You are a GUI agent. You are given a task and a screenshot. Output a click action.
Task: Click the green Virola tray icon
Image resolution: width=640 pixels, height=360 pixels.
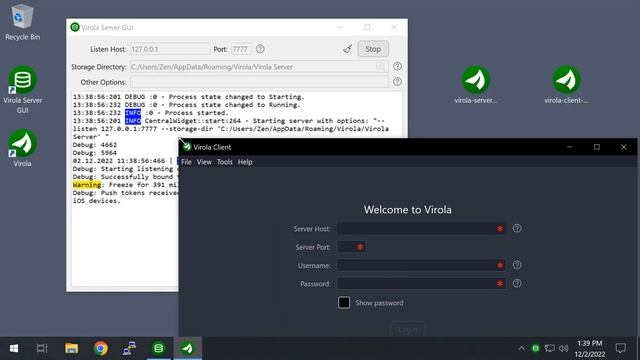click(535, 348)
